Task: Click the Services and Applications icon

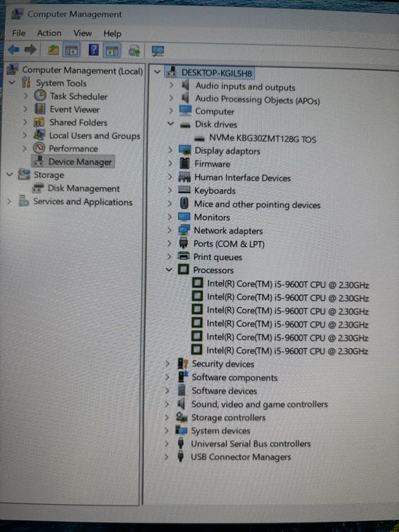Action: (x=24, y=201)
